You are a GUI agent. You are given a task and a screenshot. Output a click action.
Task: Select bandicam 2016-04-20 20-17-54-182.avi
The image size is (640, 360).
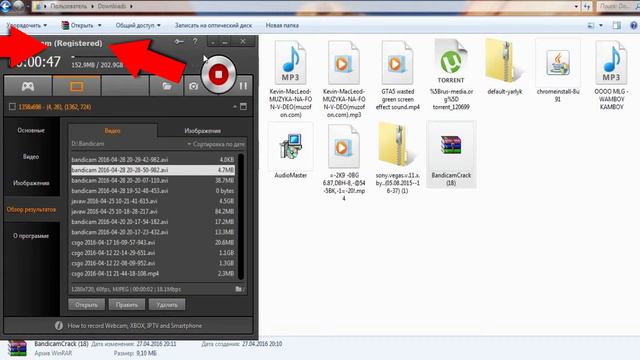point(153,222)
